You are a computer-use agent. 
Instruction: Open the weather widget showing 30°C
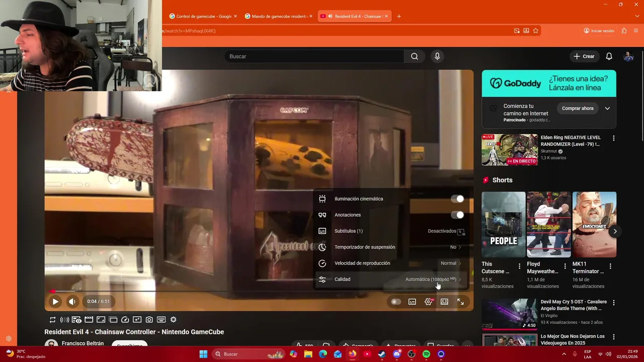(x=25, y=354)
